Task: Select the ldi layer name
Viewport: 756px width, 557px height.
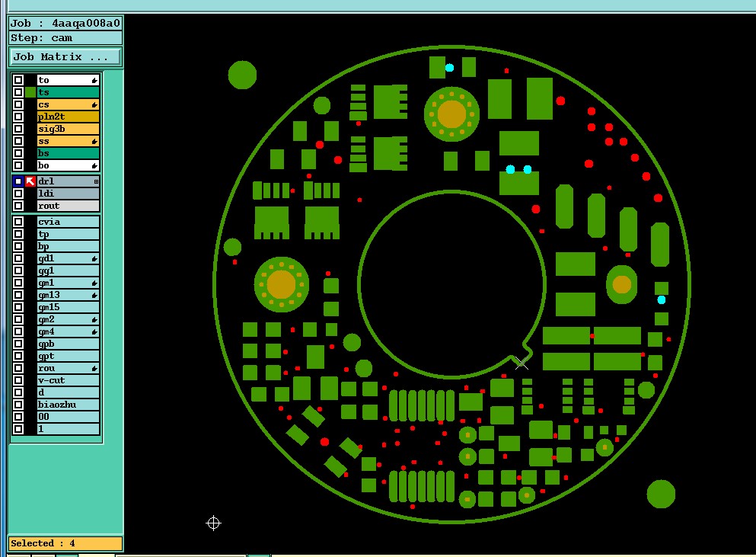Action: pos(68,194)
